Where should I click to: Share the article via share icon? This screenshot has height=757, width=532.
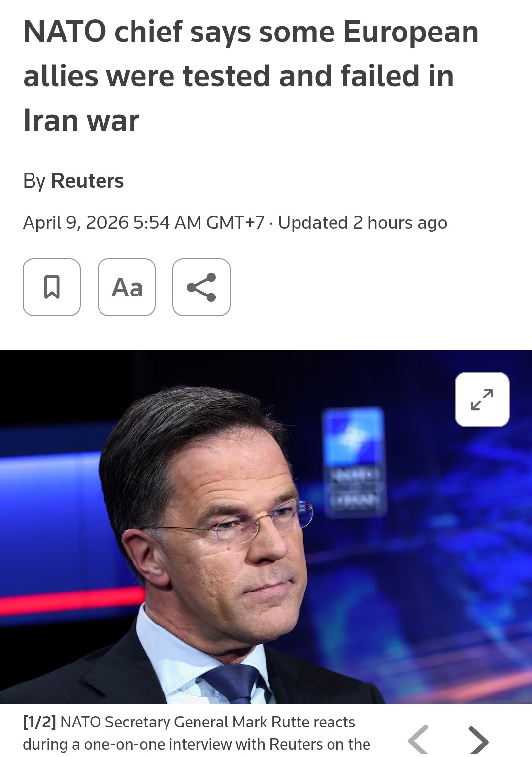201,287
